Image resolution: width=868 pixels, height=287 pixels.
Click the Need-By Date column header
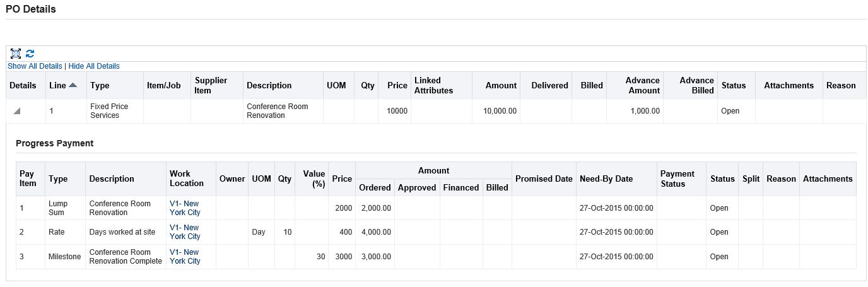coord(606,179)
